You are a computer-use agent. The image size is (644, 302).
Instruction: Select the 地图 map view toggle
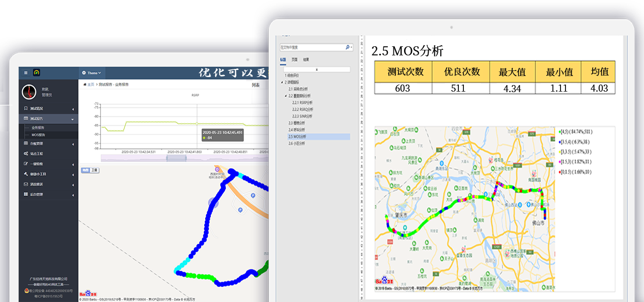(x=86, y=170)
